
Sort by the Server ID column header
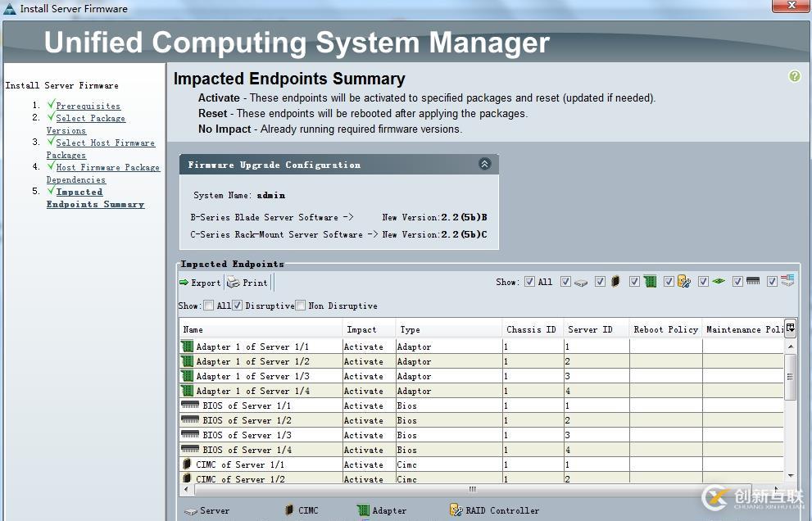point(596,329)
